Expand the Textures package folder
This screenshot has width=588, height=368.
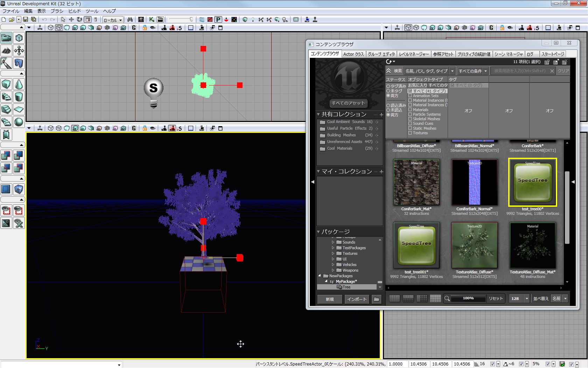pyautogui.click(x=333, y=253)
